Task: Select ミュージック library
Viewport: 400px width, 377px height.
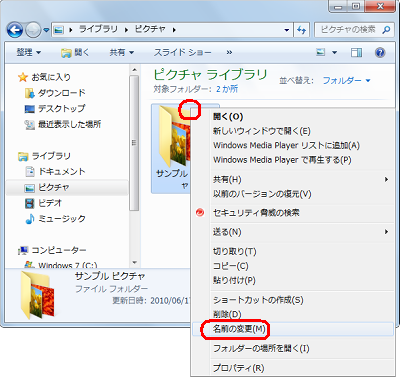Action: click(62, 219)
